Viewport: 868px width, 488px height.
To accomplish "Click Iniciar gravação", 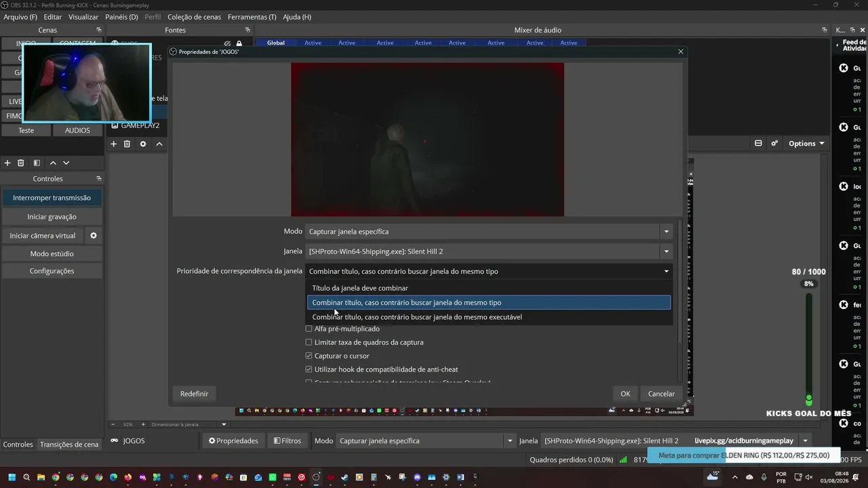I will [x=52, y=217].
